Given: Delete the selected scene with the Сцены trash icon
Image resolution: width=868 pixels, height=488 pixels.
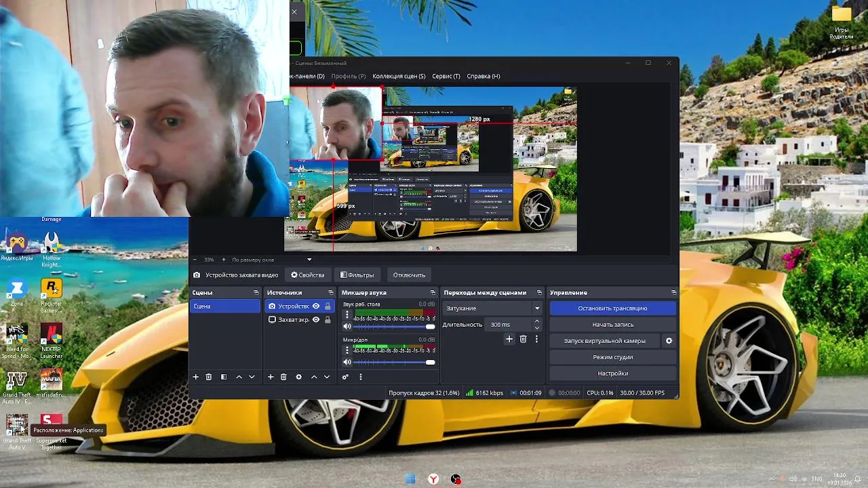Looking at the screenshot, I should 209,377.
